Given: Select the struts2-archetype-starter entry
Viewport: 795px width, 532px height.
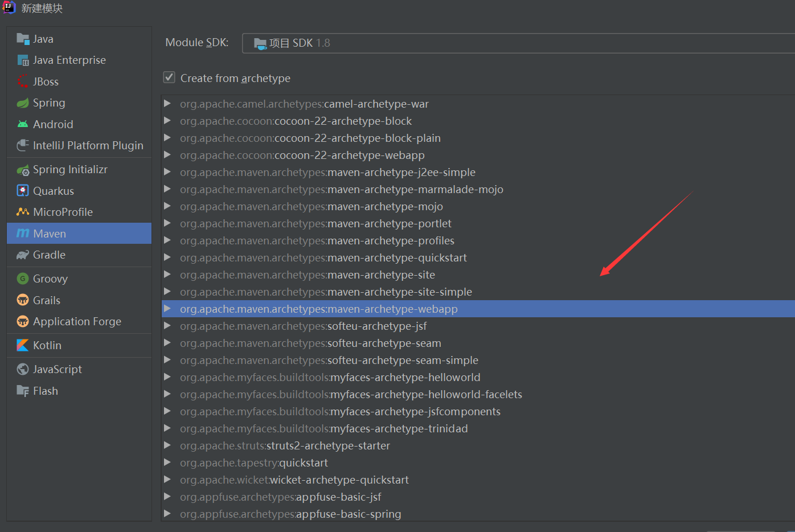Looking at the screenshot, I should point(285,445).
